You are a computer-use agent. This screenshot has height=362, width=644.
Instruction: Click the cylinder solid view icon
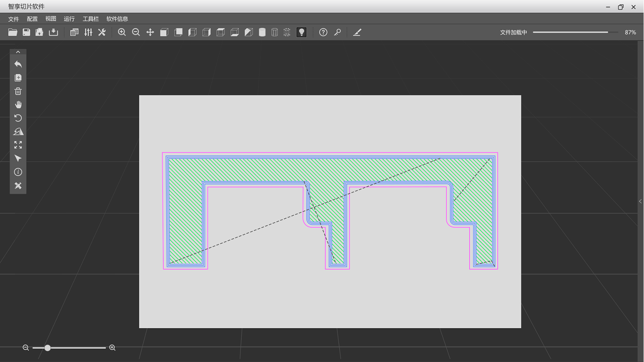click(x=262, y=33)
